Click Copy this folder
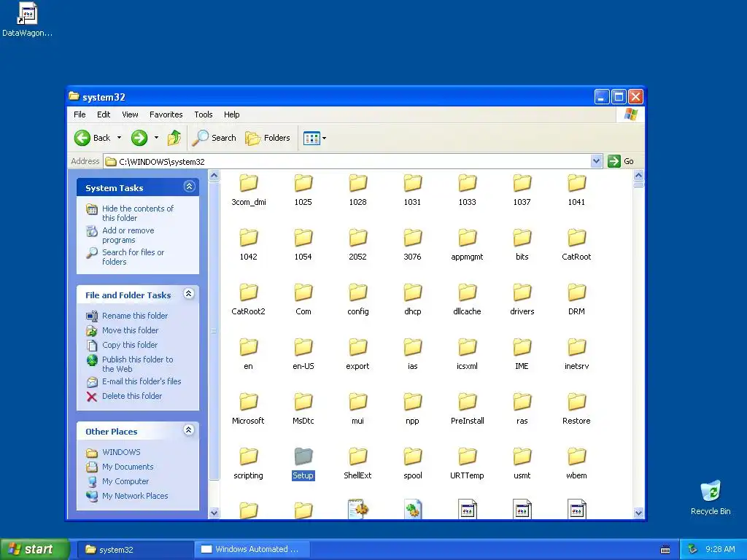 (130, 345)
